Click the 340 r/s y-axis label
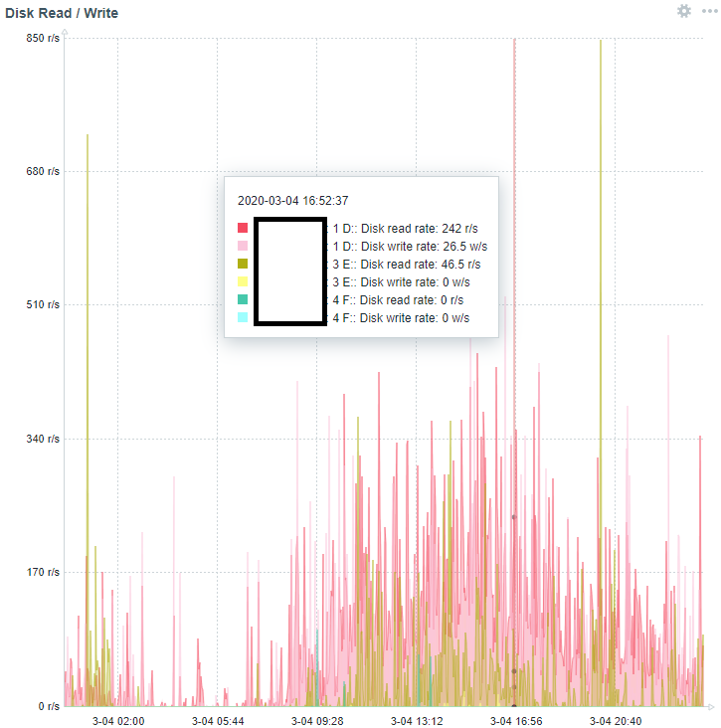 pos(43,439)
